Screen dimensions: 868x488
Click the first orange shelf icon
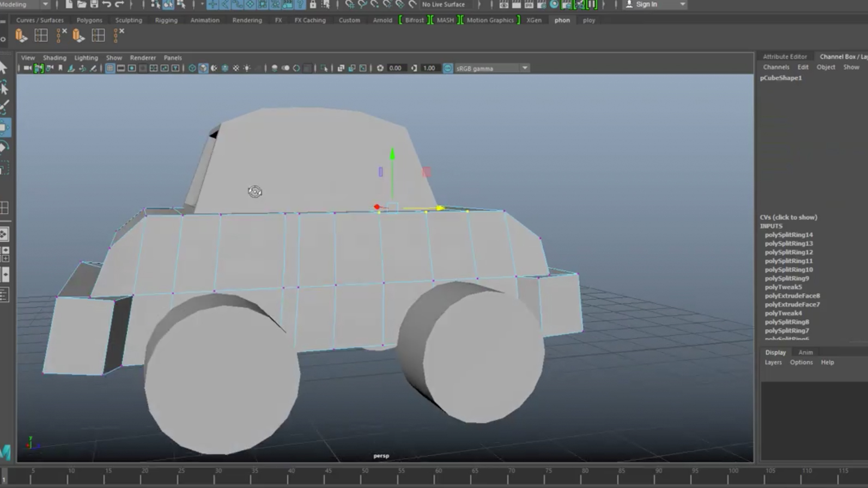(x=21, y=36)
